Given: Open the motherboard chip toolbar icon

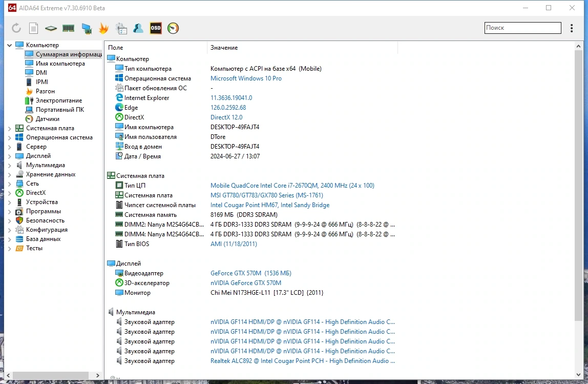Looking at the screenshot, I should pyautogui.click(x=51, y=28).
